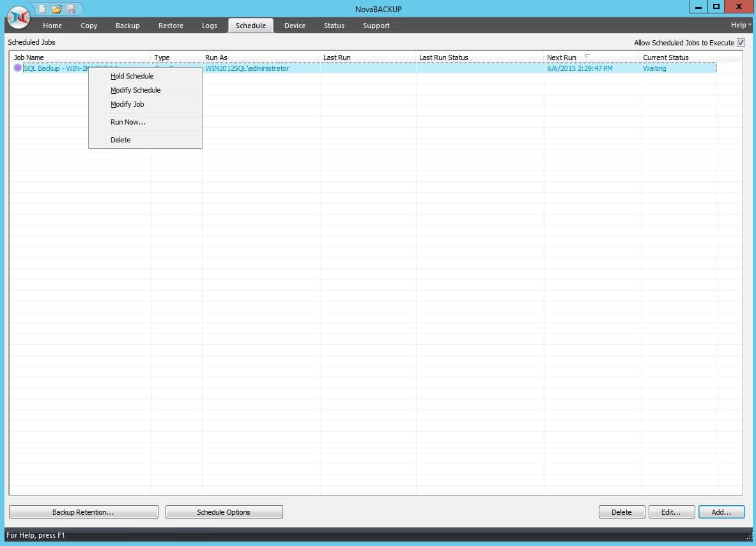Sort by Current Status column header
This screenshot has height=546, width=756.
coord(678,57)
